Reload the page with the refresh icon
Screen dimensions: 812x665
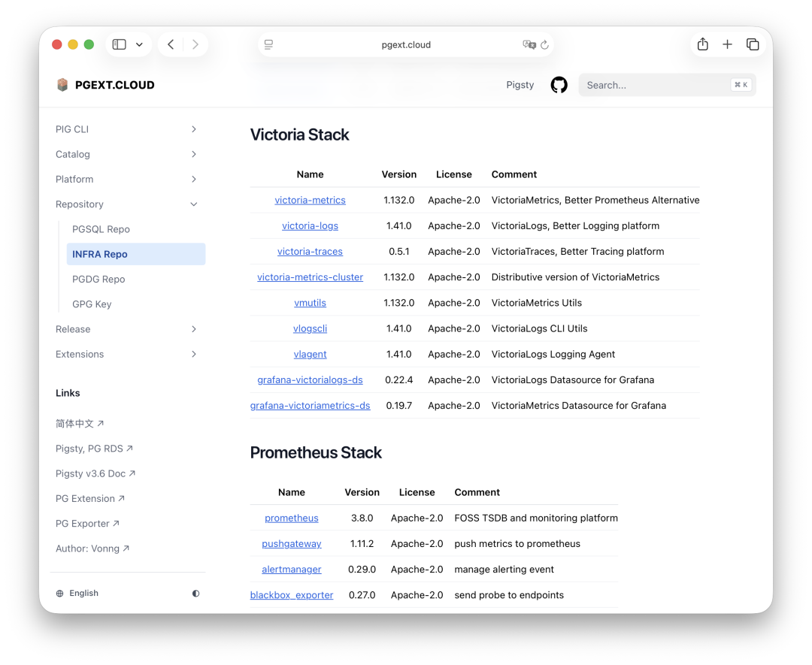(545, 45)
